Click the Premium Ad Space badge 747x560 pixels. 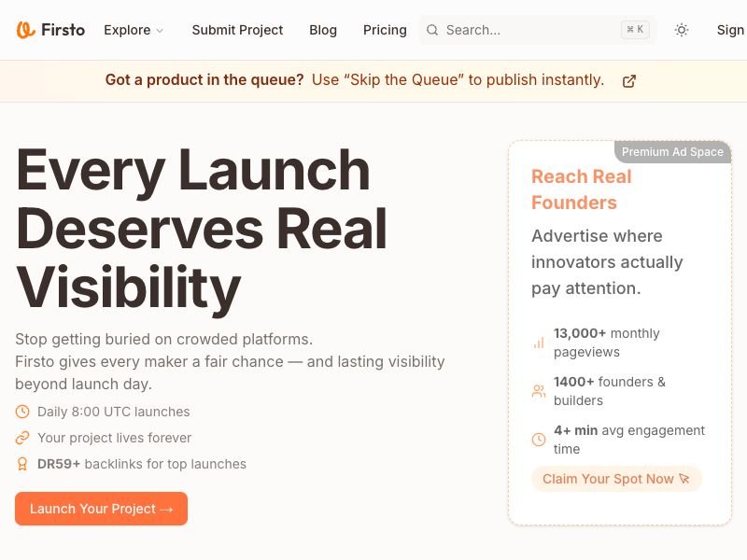[672, 152]
